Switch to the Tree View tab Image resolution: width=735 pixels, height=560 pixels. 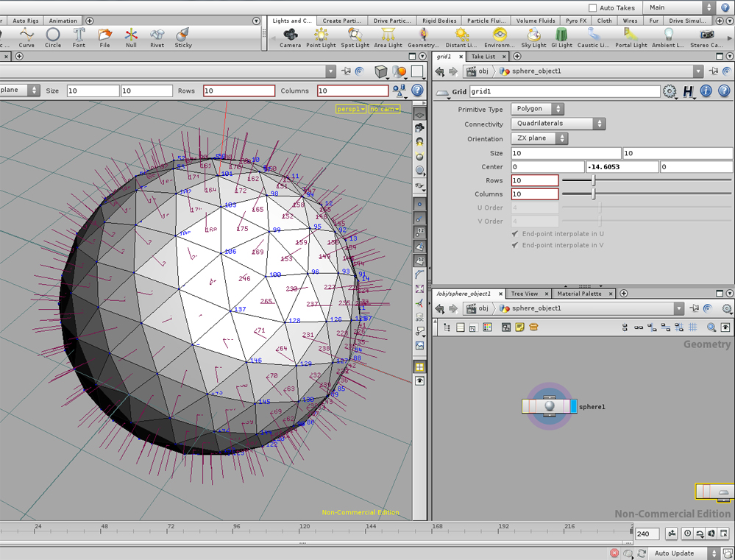[x=525, y=294]
